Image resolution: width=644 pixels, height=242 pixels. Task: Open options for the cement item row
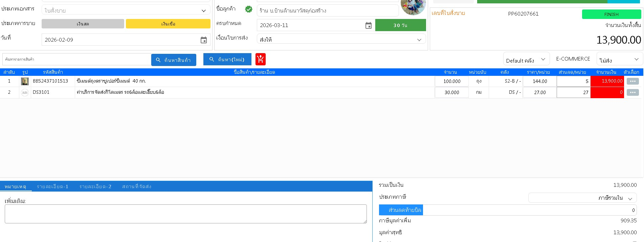pyautogui.click(x=632, y=81)
